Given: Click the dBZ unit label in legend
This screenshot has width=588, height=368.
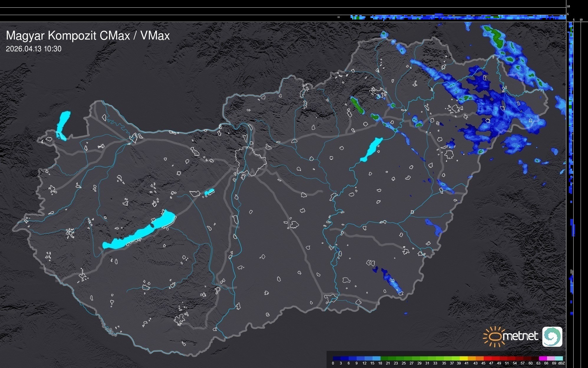Looking at the screenshot, I should click(x=561, y=363).
